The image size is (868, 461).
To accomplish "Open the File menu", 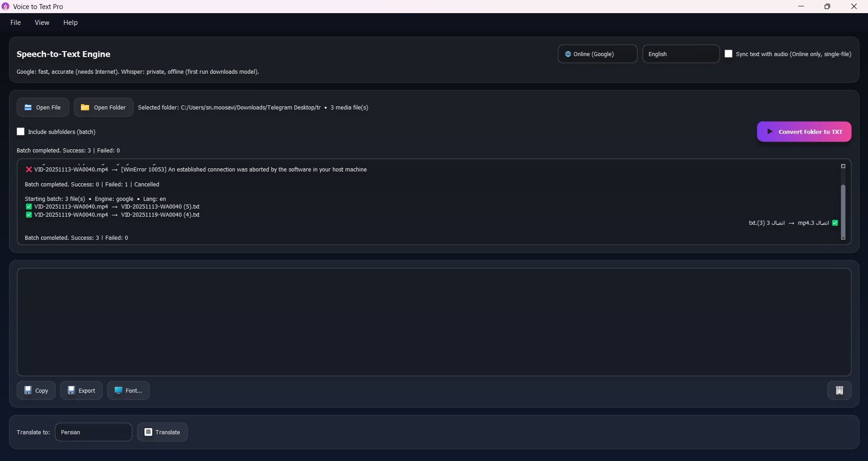I will coord(16,23).
